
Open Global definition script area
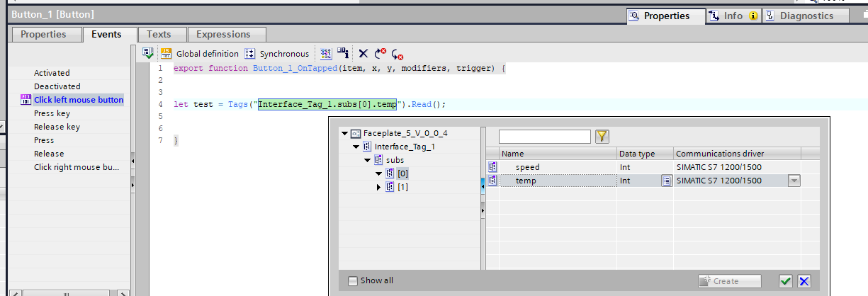200,54
